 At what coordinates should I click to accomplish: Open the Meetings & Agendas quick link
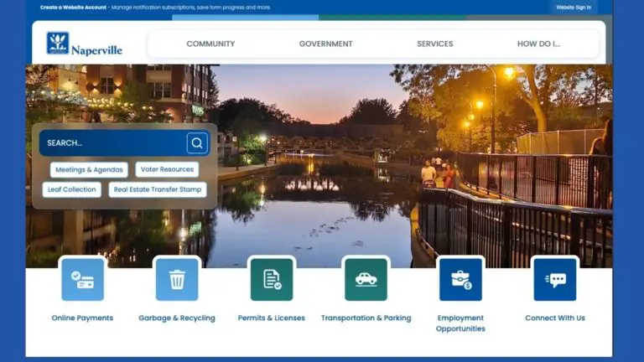click(89, 169)
